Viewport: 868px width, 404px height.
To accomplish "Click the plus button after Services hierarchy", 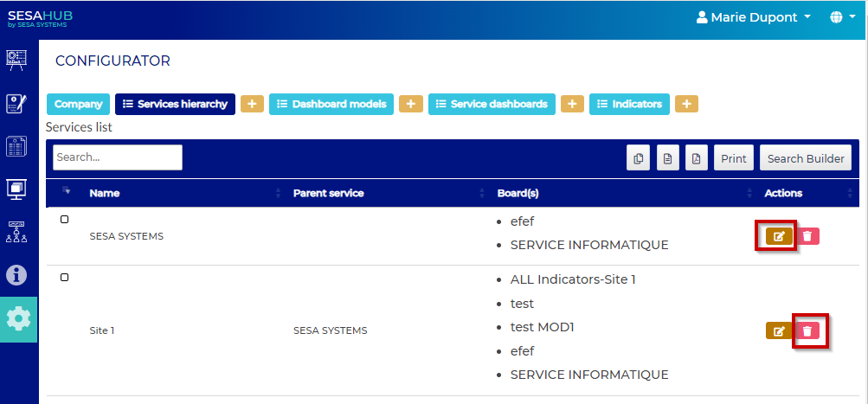I will 252,104.
